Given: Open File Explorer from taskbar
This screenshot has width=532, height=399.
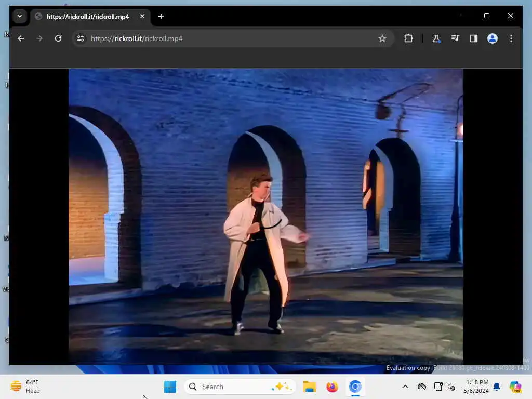Looking at the screenshot, I should coord(310,387).
